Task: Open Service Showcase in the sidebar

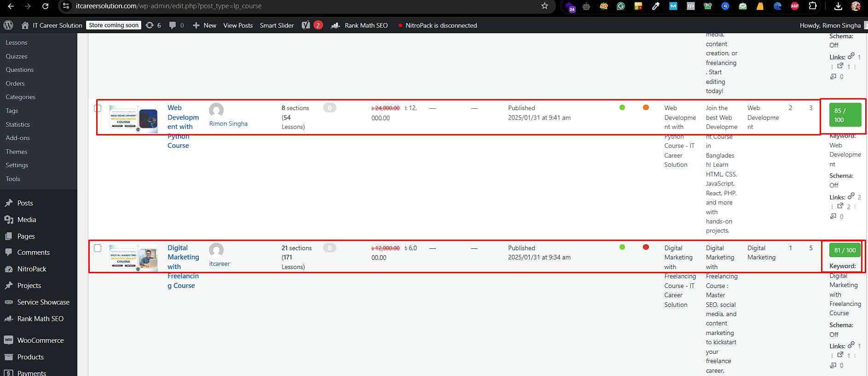Action: [x=43, y=302]
